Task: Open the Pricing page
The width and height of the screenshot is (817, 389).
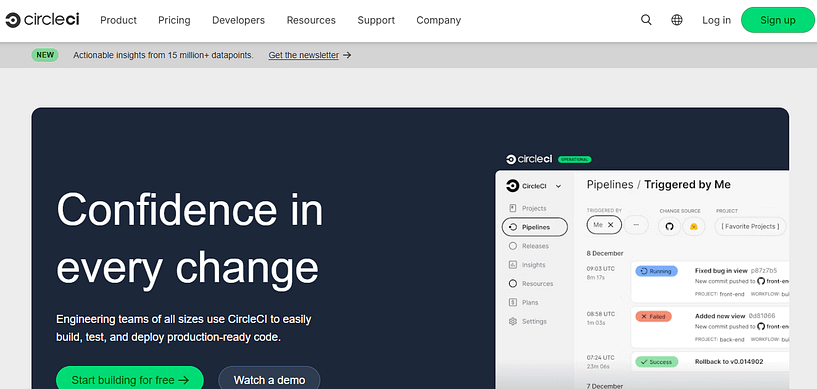Action: pos(174,20)
